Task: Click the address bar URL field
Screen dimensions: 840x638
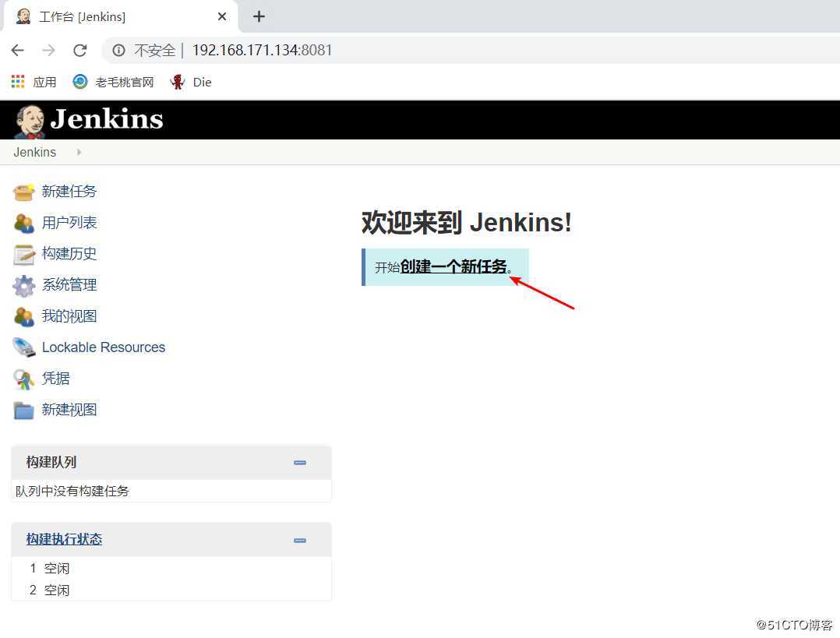Action: [471, 51]
